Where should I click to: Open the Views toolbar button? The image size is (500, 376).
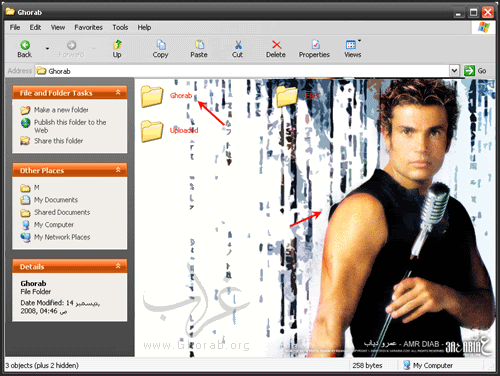tap(352, 49)
